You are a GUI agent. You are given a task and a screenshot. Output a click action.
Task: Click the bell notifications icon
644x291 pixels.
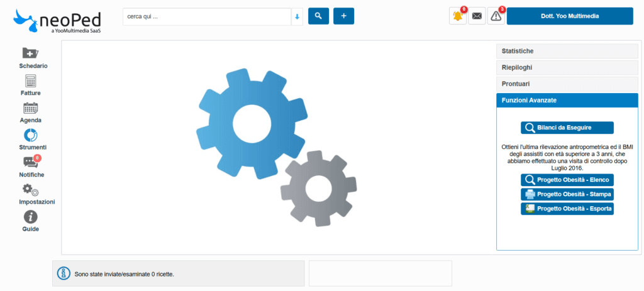tap(457, 16)
